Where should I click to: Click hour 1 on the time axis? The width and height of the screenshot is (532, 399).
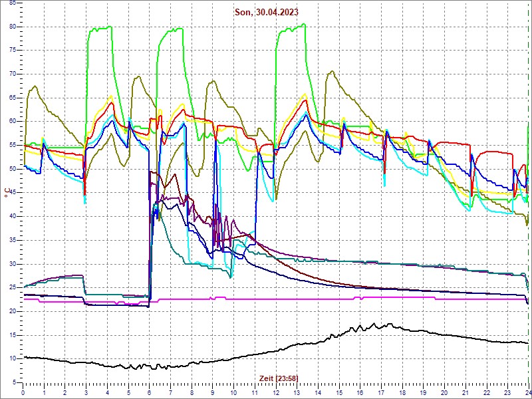[44, 392]
